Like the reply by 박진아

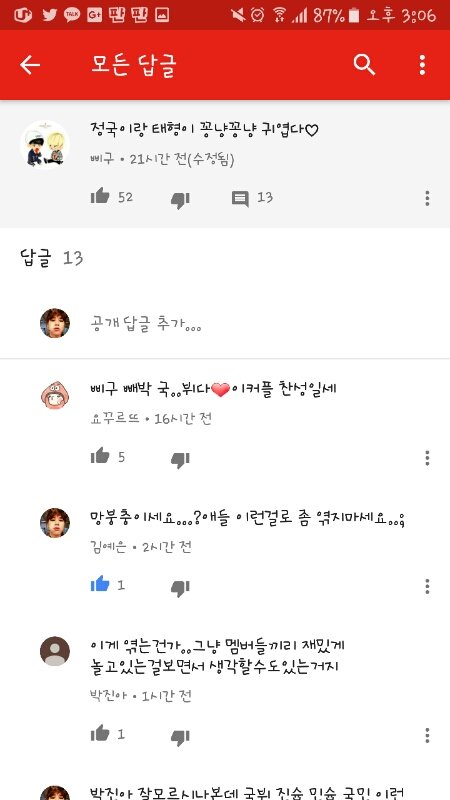pyautogui.click(x=100, y=733)
